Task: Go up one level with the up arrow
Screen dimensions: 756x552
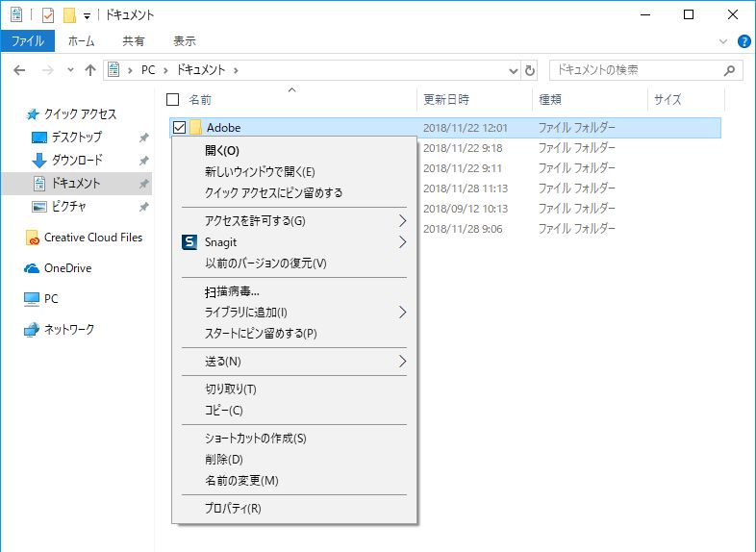Action: tap(90, 70)
